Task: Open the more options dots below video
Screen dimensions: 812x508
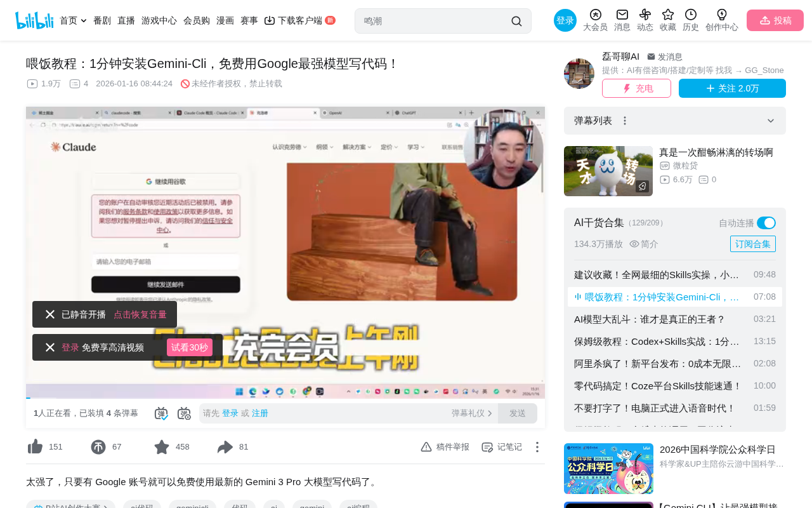Action: point(537,447)
